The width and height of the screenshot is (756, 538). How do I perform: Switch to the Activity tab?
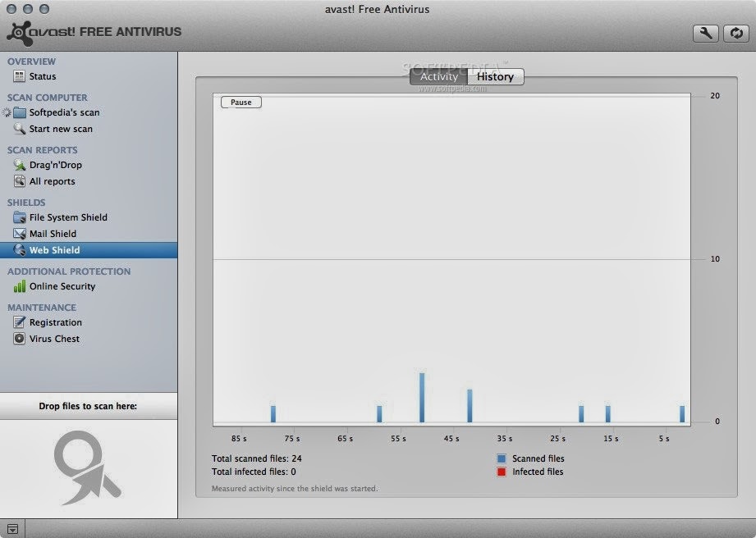tap(439, 76)
